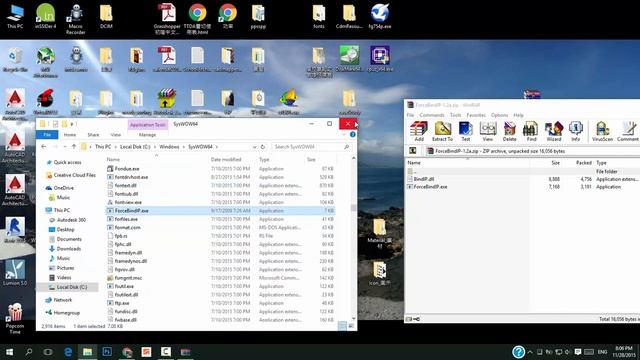Select BindIP.dll in the WinRAR list

tap(423, 179)
